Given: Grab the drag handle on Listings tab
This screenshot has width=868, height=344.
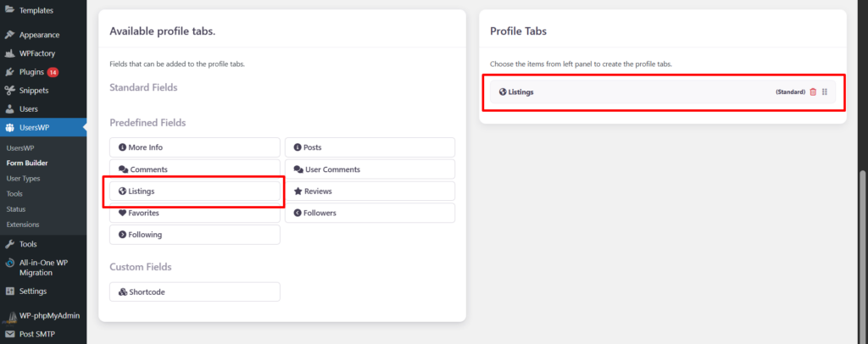Looking at the screenshot, I should click(x=824, y=92).
